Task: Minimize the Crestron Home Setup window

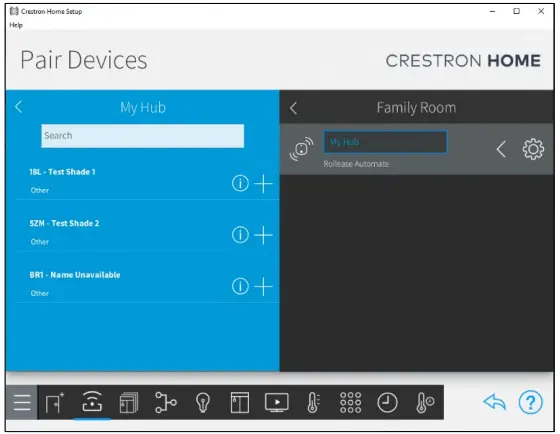Action: [x=492, y=11]
